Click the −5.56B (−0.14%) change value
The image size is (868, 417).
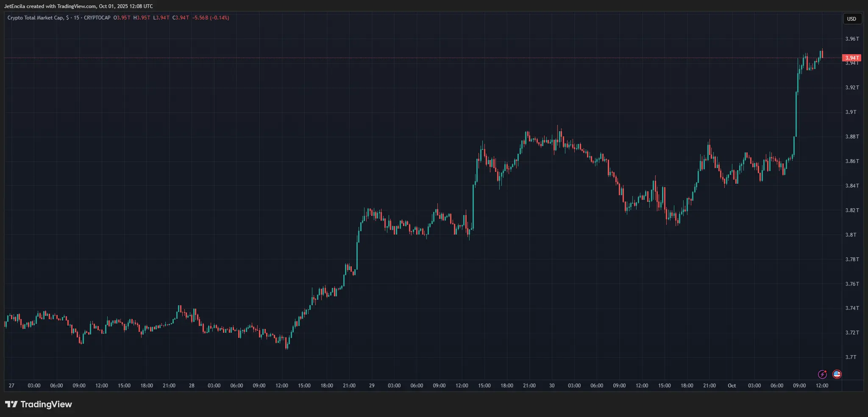211,18
